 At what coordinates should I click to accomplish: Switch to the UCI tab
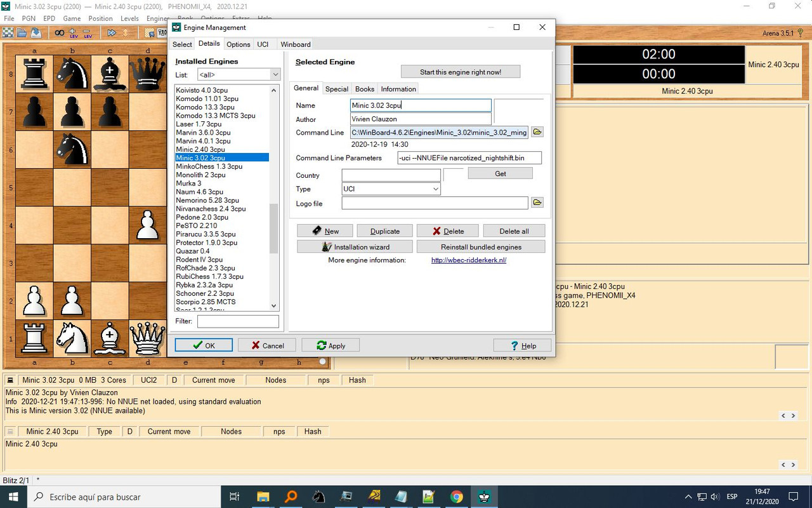coord(263,44)
